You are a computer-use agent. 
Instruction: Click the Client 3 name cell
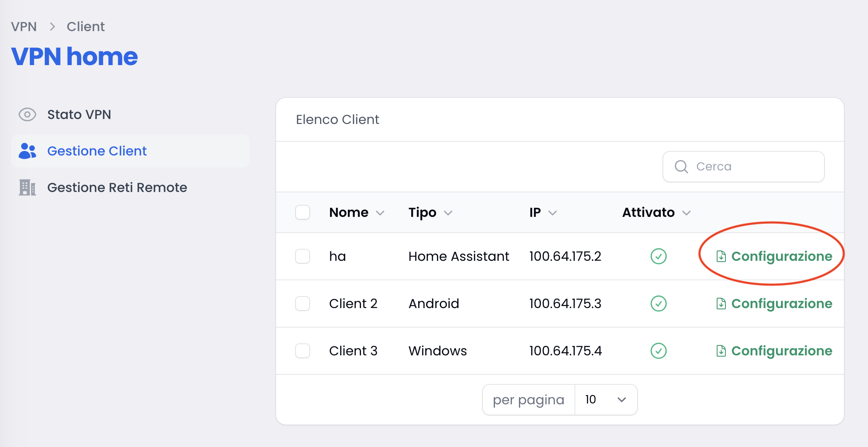(x=353, y=351)
